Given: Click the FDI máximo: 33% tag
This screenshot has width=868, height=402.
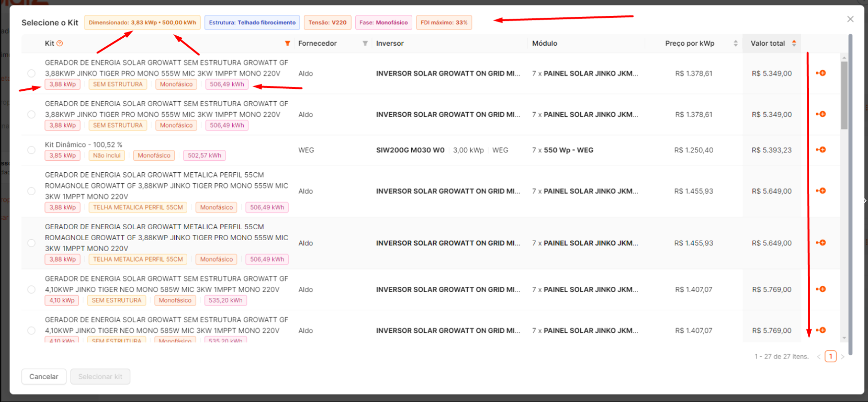Looking at the screenshot, I should tap(444, 22).
